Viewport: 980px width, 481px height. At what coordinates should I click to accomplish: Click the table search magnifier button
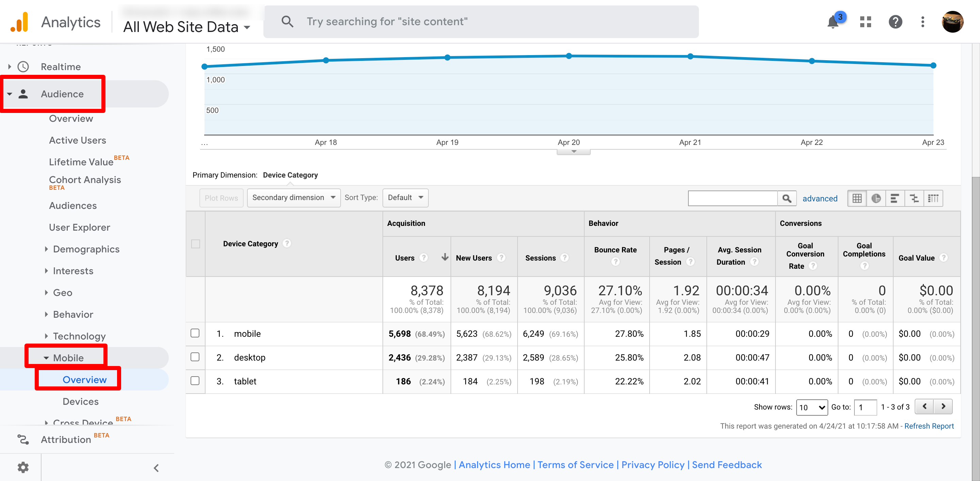(786, 198)
